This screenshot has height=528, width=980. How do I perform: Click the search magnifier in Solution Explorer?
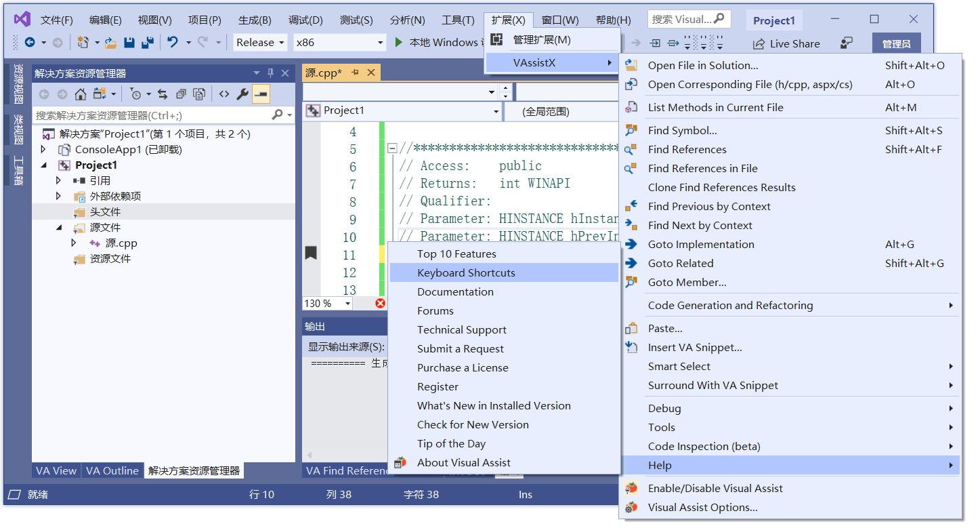(277, 115)
